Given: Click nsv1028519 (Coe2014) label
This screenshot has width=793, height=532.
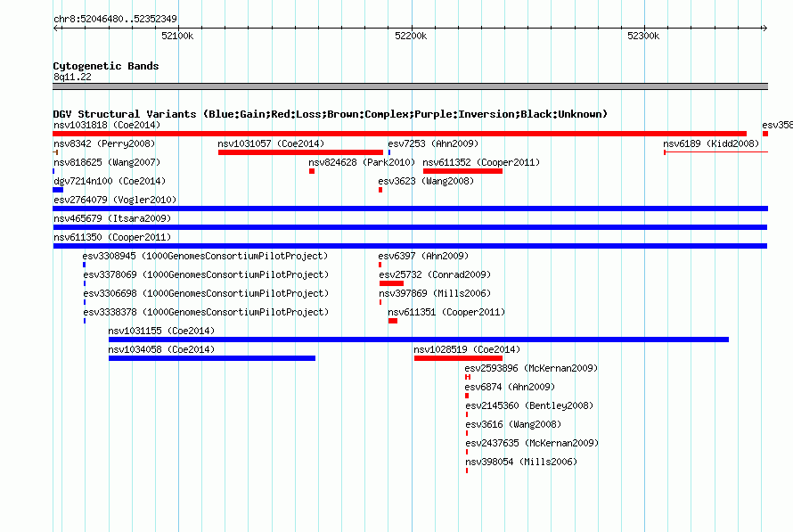Looking at the screenshot, I should coord(467,349).
